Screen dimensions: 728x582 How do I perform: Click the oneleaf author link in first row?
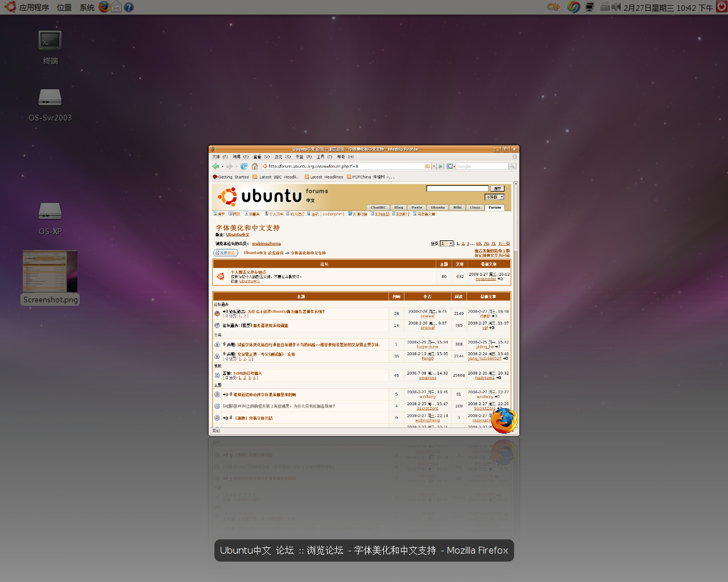click(x=428, y=316)
